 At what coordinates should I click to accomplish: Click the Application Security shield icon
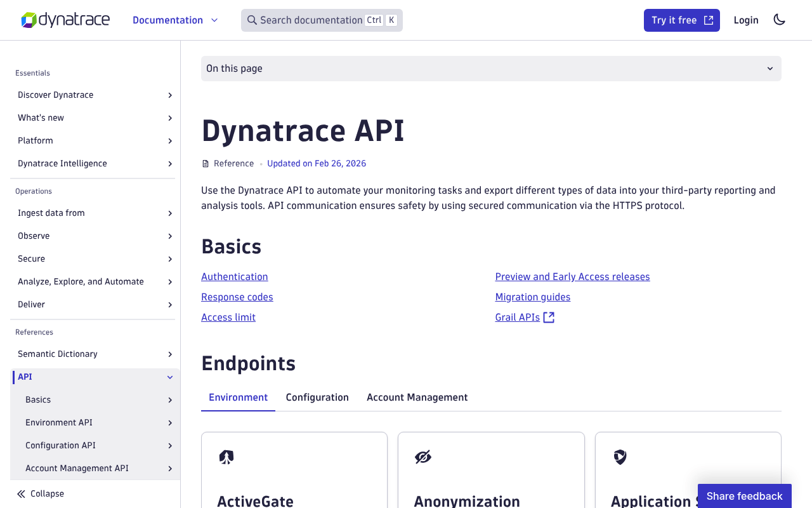pos(620,457)
